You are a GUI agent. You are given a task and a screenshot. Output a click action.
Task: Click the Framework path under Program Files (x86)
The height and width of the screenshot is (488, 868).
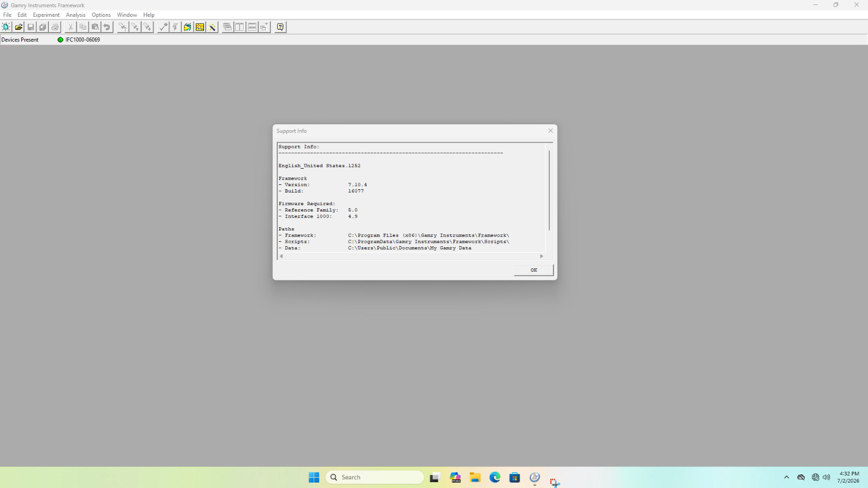coord(429,235)
